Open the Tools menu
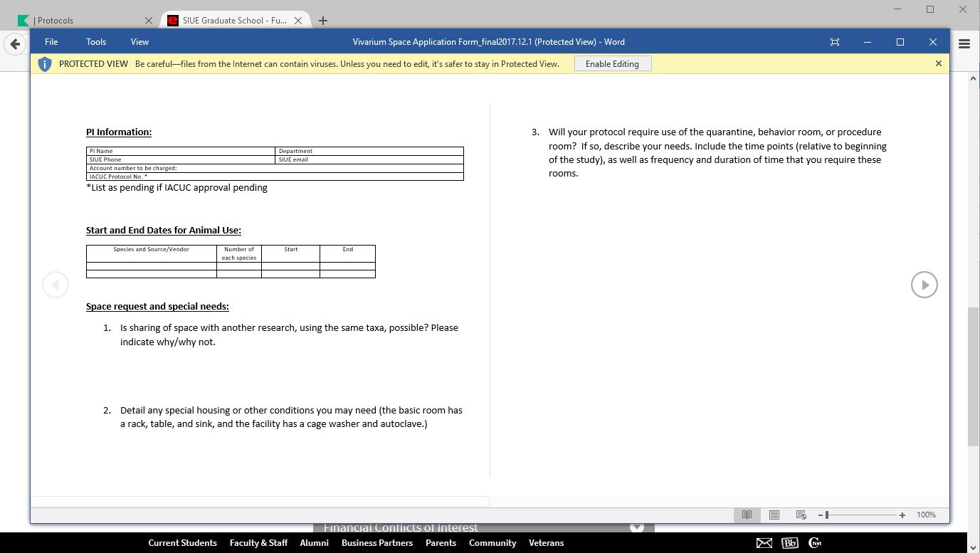The height and width of the screenshot is (553, 980). click(96, 42)
